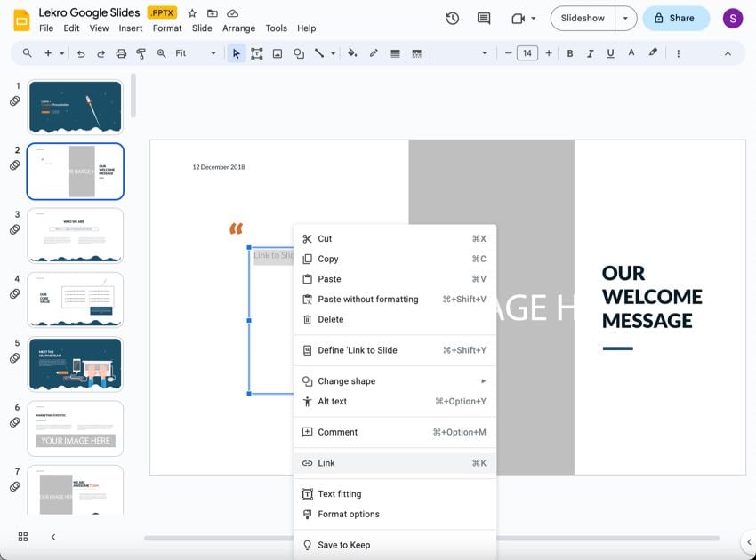The image size is (756, 560).
Task: Select slide 5 thumbnail
Action: pos(75,364)
